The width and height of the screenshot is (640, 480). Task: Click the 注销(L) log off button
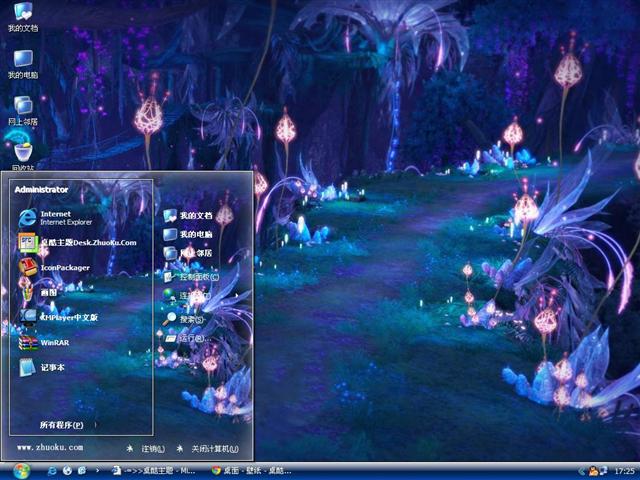click(x=146, y=449)
